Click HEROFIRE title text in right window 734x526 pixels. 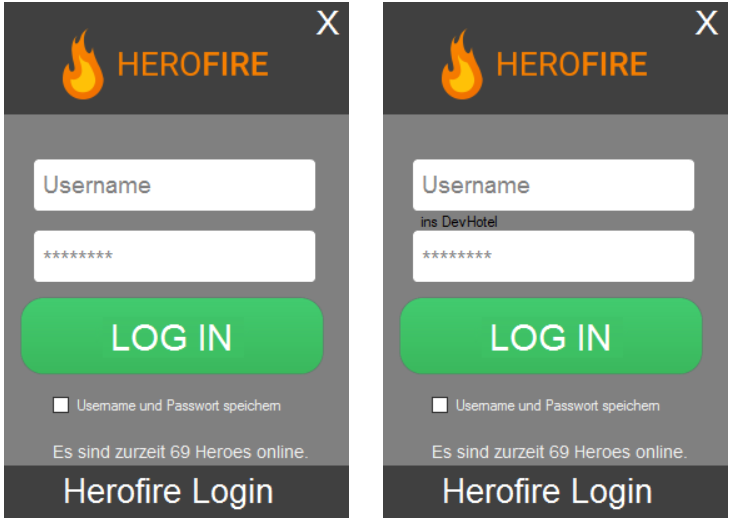(572, 64)
